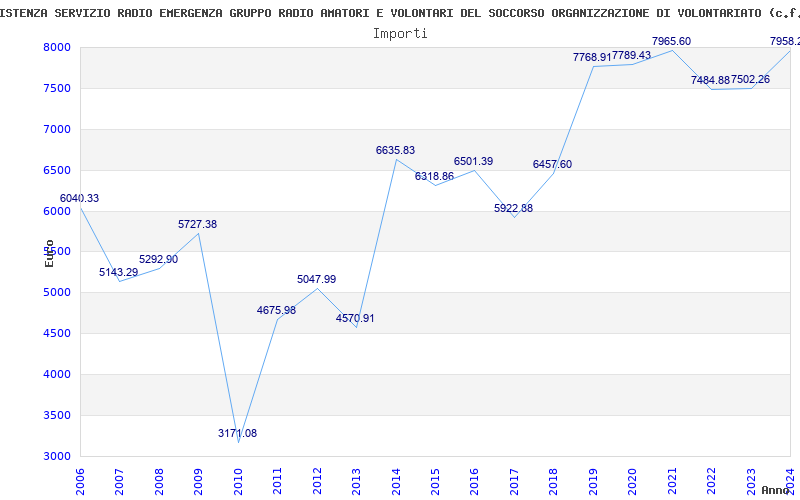Click the data label 5727.38

pos(197,224)
